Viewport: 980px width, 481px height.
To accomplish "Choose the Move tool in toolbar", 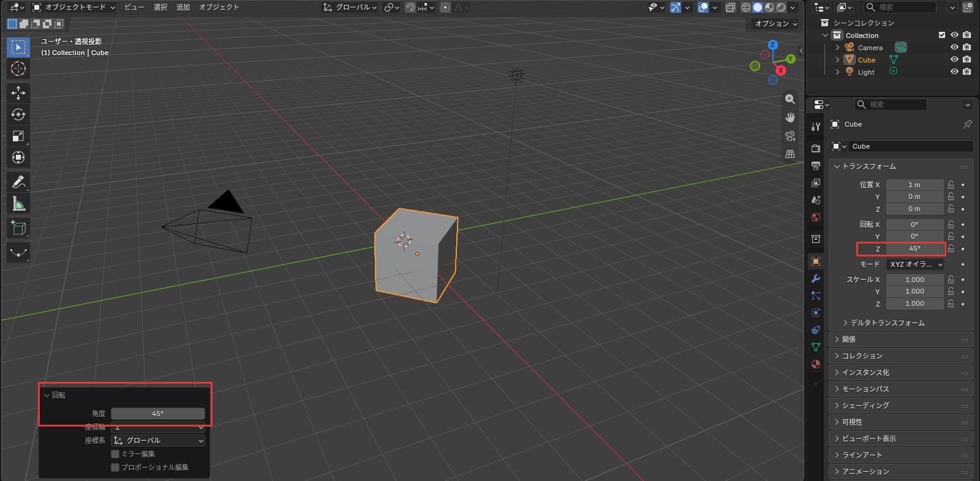I will coord(18,93).
